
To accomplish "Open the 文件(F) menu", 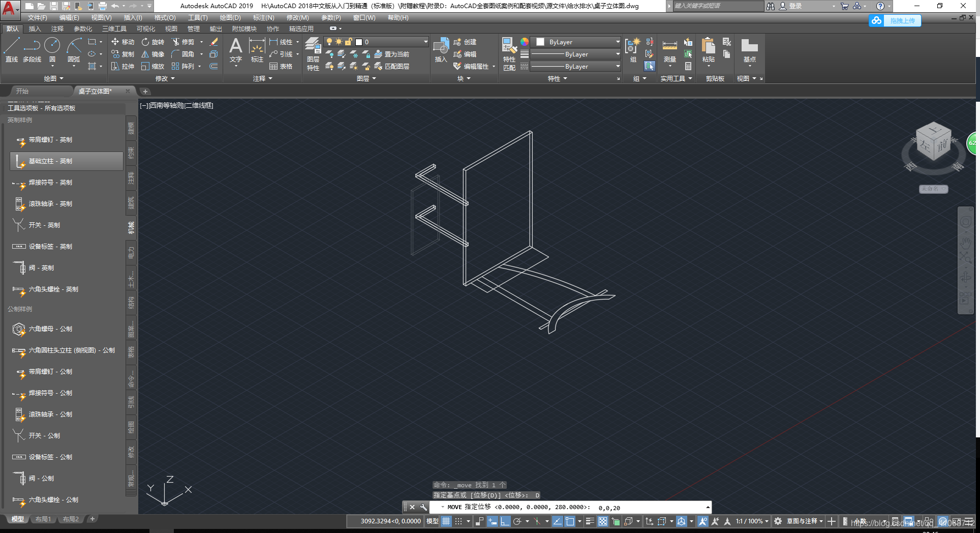I will click(x=37, y=18).
